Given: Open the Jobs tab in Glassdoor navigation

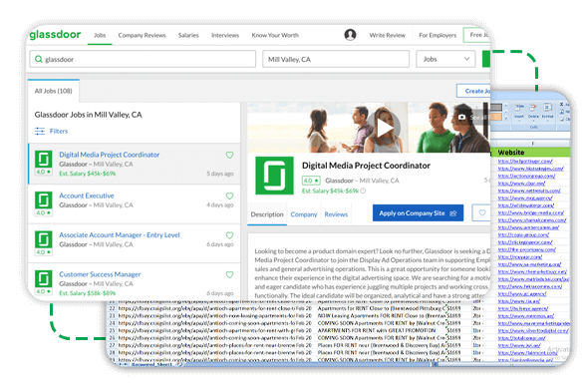Looking at the screenshot, I should (x=100, y=35).
